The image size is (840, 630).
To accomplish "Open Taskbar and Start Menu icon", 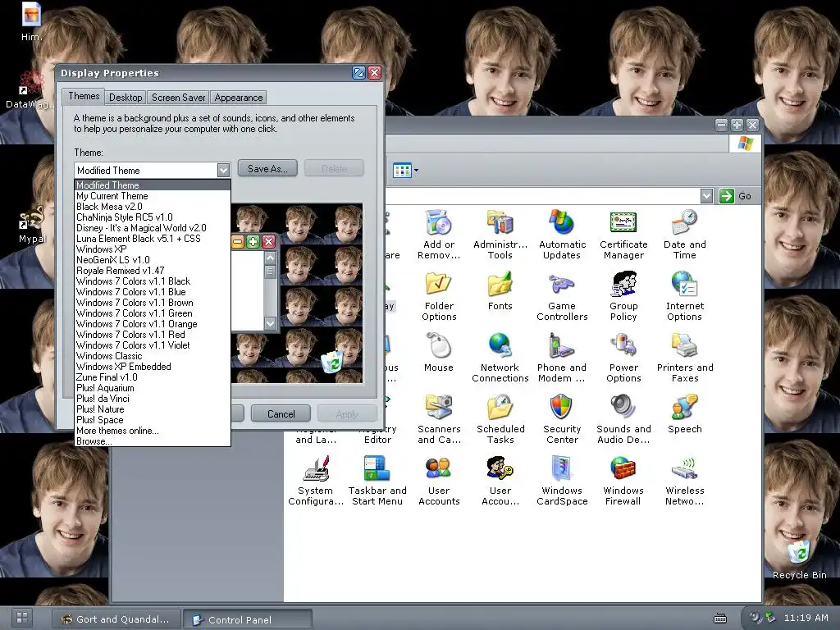I will point(377,469).
